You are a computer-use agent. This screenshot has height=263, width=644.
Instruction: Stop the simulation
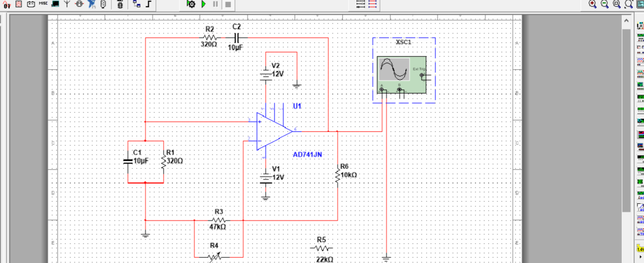[x=228, y=5]
